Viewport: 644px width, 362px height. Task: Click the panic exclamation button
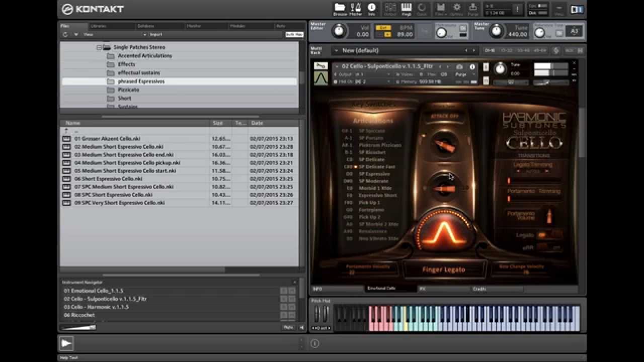click(517, 9)
